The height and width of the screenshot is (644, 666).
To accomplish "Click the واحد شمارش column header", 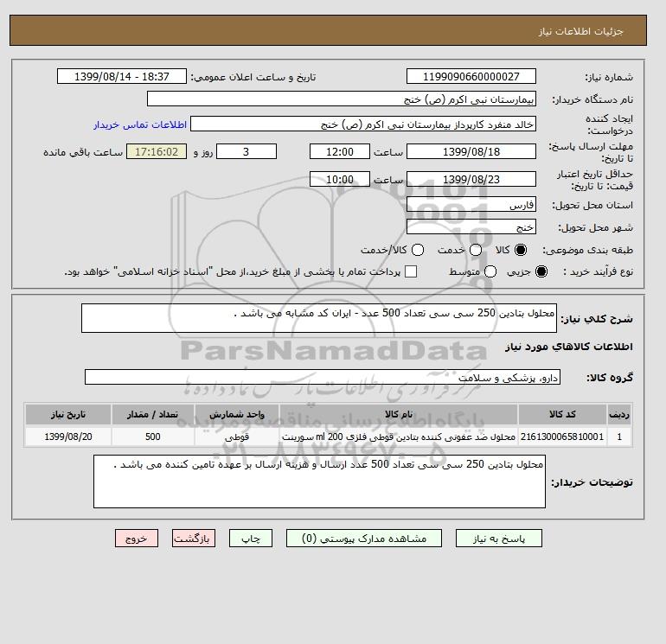I will point(237,414).
